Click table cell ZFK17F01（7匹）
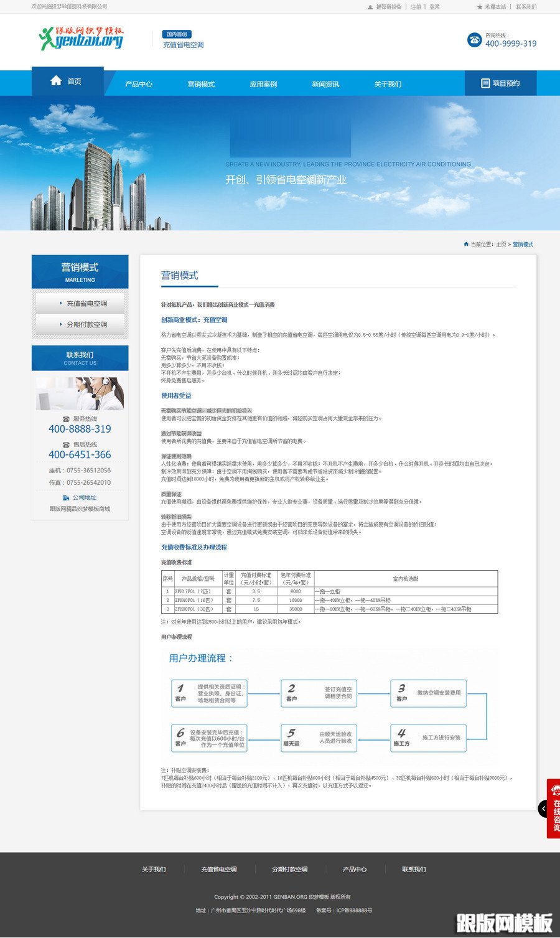The image size is (560, 938). [197, 592]
